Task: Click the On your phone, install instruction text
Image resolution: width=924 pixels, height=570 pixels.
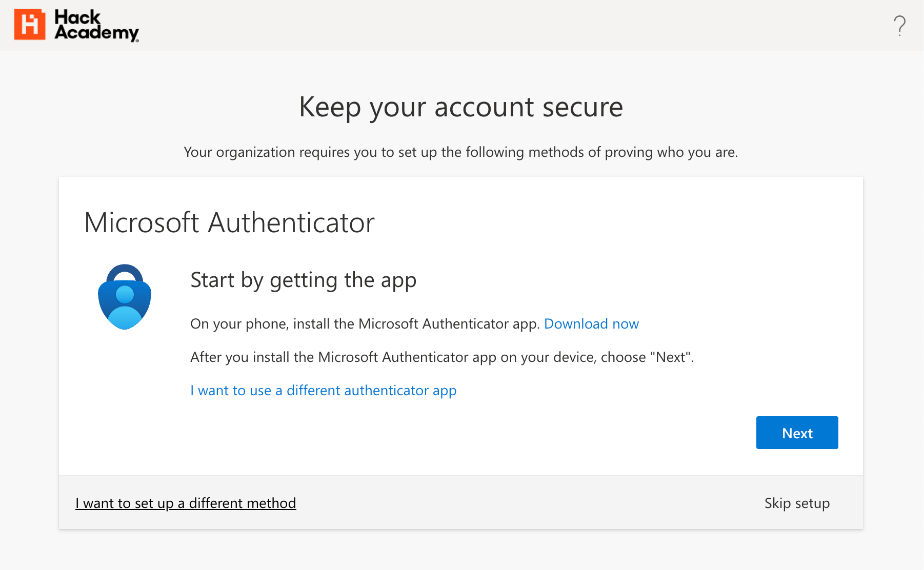Action: coord(365,324)
